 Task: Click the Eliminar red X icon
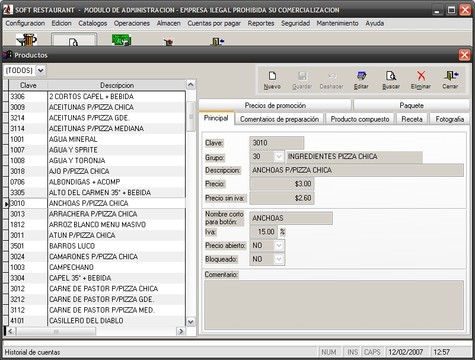tap(421, 76)
